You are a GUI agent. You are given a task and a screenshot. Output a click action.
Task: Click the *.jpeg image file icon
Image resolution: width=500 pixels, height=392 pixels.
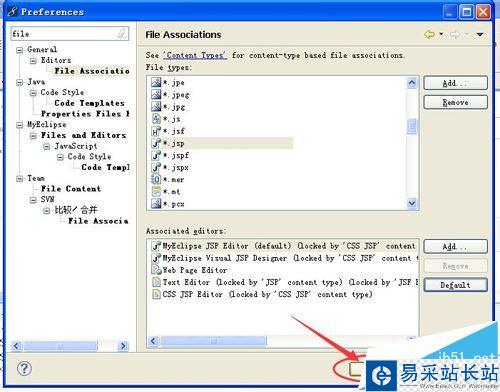[156, 94]
